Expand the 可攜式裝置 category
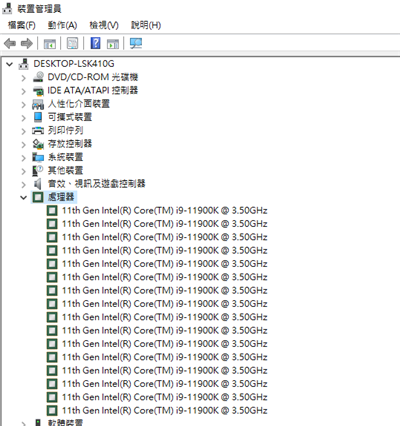The width and height of the screenshot is (400, 426). point(23,118)
